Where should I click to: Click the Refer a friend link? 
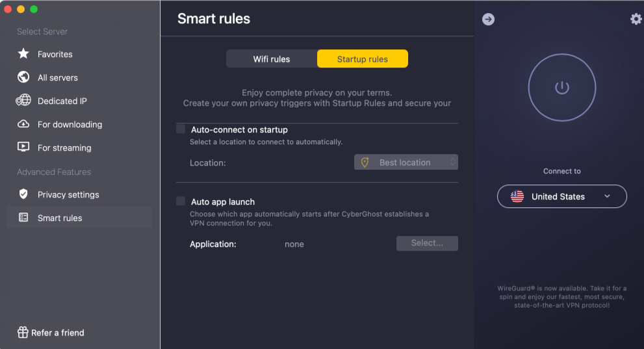[x=51, y=333]
